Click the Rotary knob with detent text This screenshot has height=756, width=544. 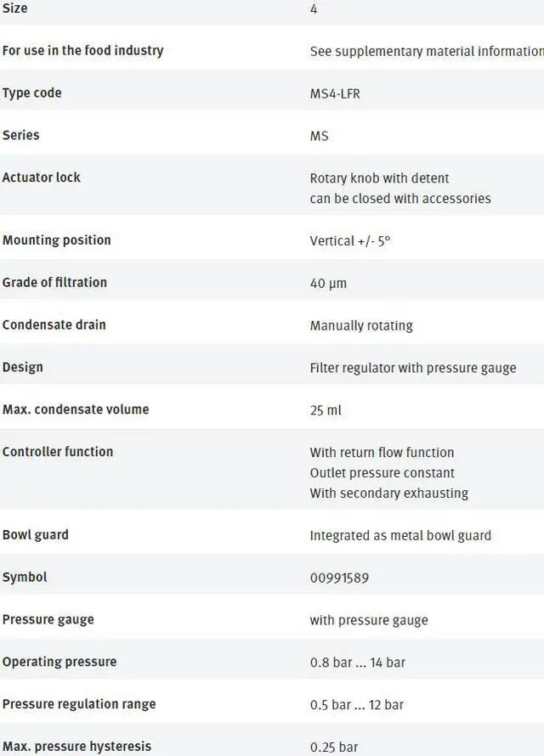coord(379,178)
